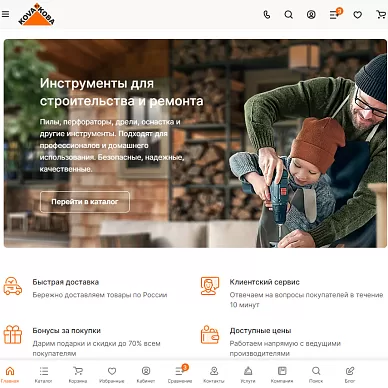The height and width of the screenshot is (388, 388).
Task: Open search from the header magnifier icon
Action: [289, 15]
